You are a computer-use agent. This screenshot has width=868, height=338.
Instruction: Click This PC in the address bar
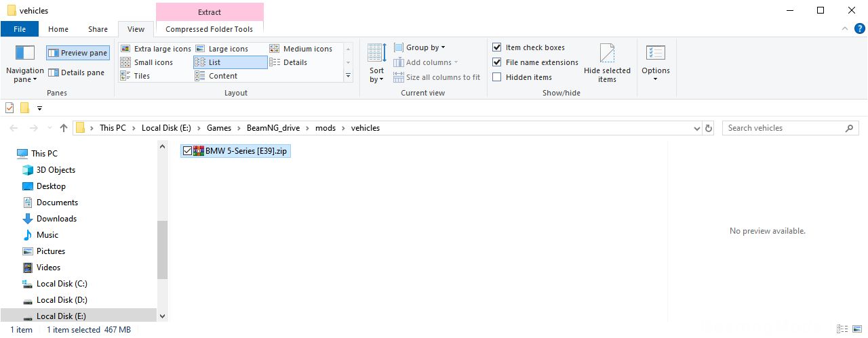pos(113,128)
